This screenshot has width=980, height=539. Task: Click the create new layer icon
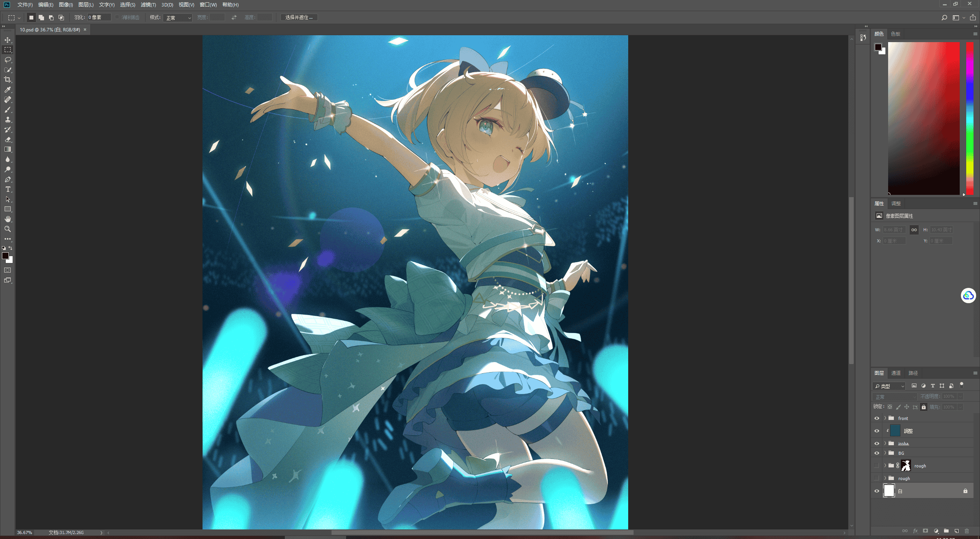tap(956, 531)
